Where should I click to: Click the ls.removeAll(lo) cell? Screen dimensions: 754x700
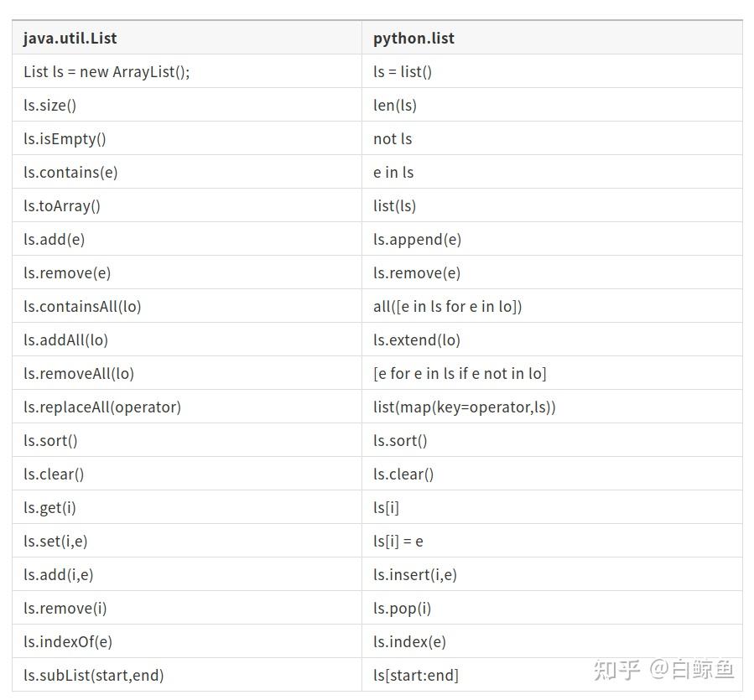pyautogui.click(x=79, y=373)
